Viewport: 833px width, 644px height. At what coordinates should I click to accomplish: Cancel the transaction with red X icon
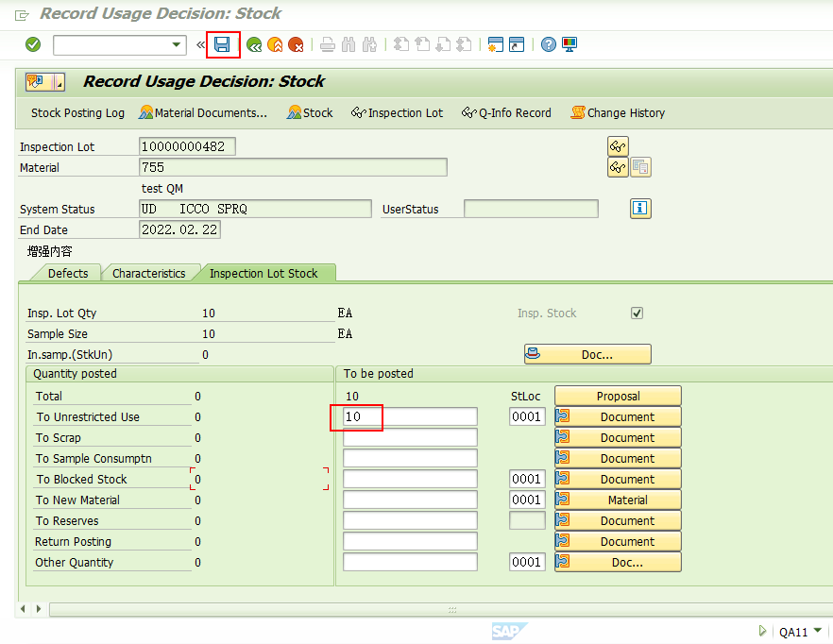coord(294,44)
